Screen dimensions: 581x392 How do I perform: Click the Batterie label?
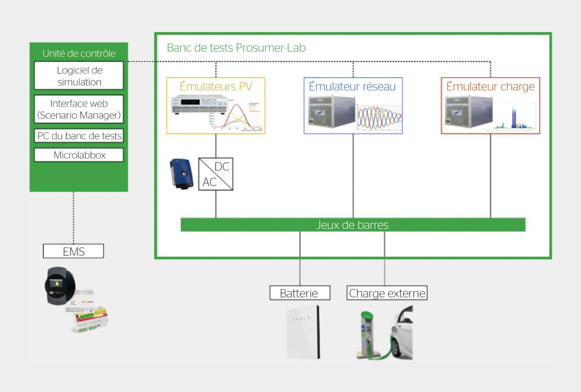300,293
